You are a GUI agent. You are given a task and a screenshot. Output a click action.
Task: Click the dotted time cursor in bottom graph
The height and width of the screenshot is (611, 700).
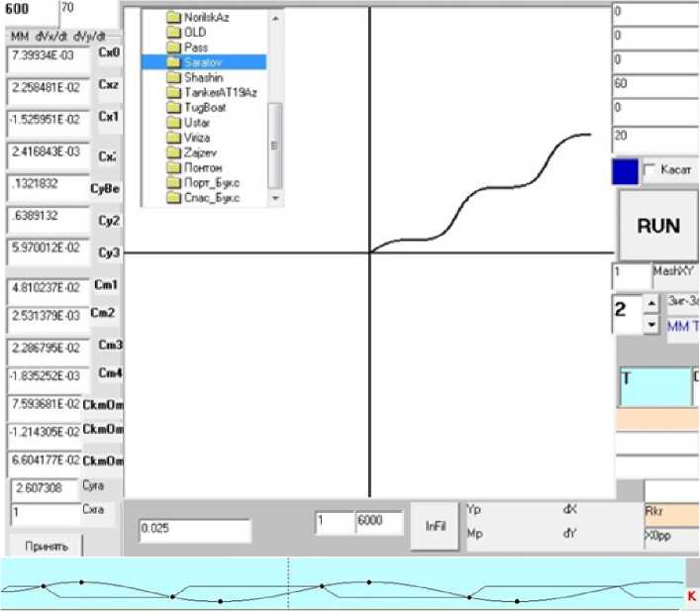point(288,583)
